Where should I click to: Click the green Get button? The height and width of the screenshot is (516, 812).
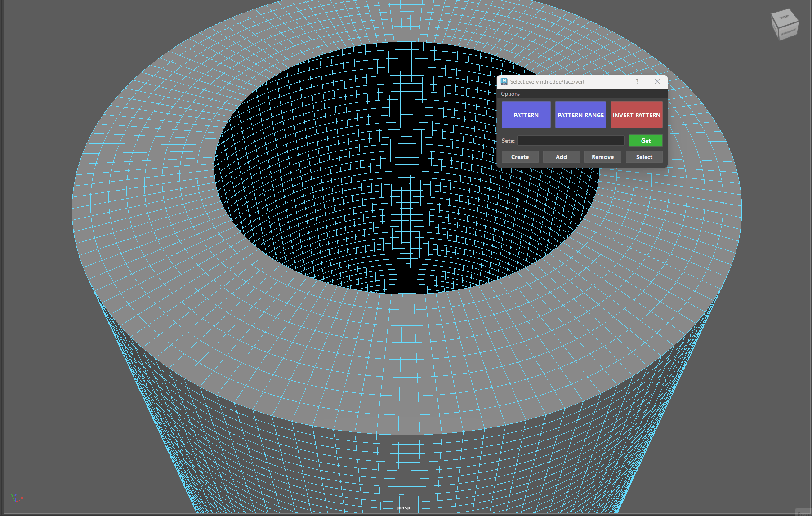(x=646, y=141)
